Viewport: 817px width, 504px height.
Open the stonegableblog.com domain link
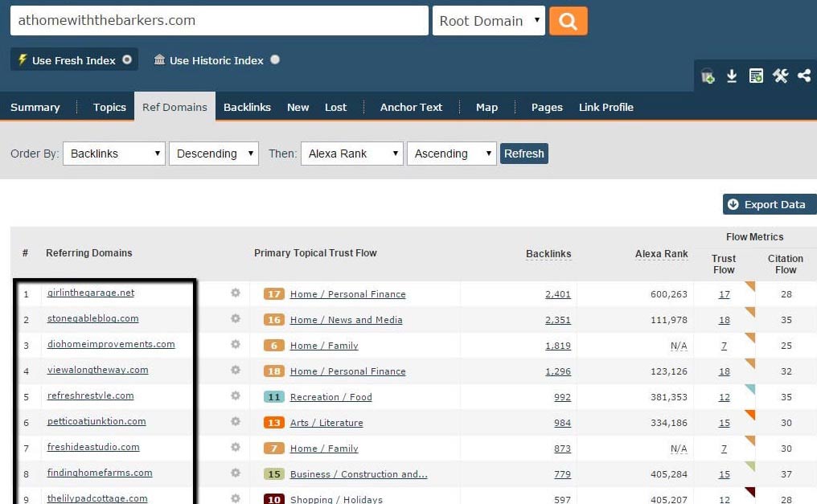pos(92,318)
